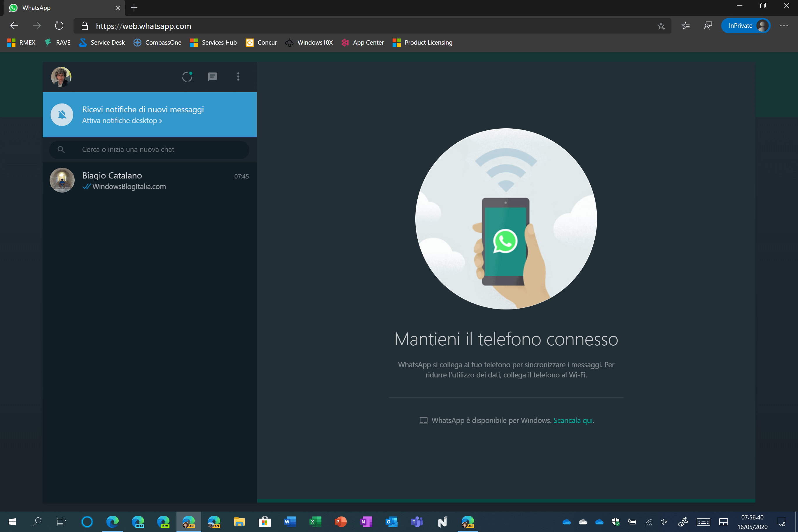Open Edge Beta from taskbar
Viewport: 798px width, 532px height.
point(138,522)
